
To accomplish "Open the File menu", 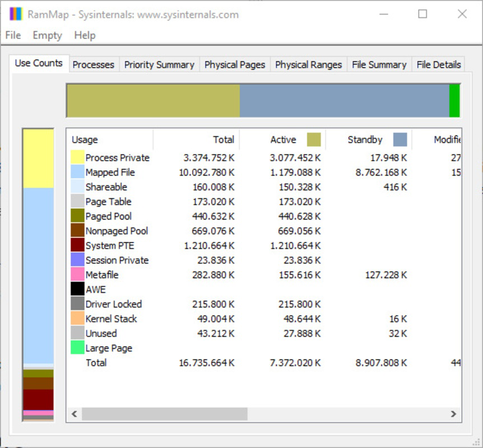I will [x=12, y=35].
